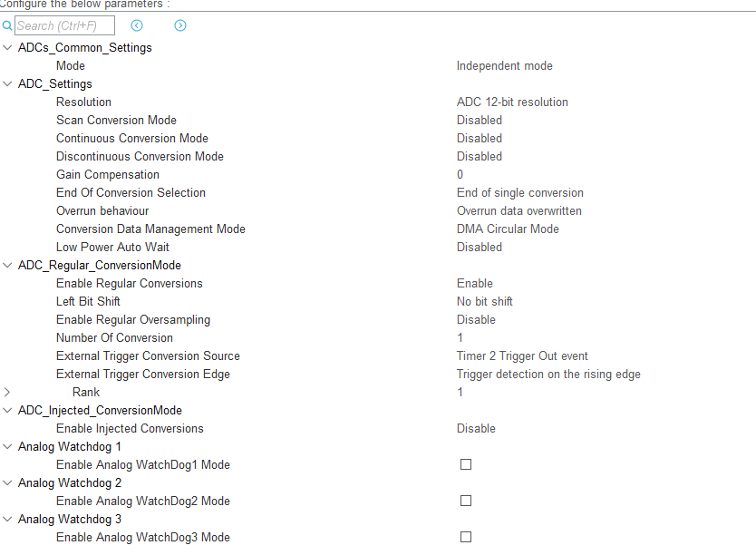Viewport: 756px width, 555px height.
Task: Go to next search result arrow
Action: point(180,25)
